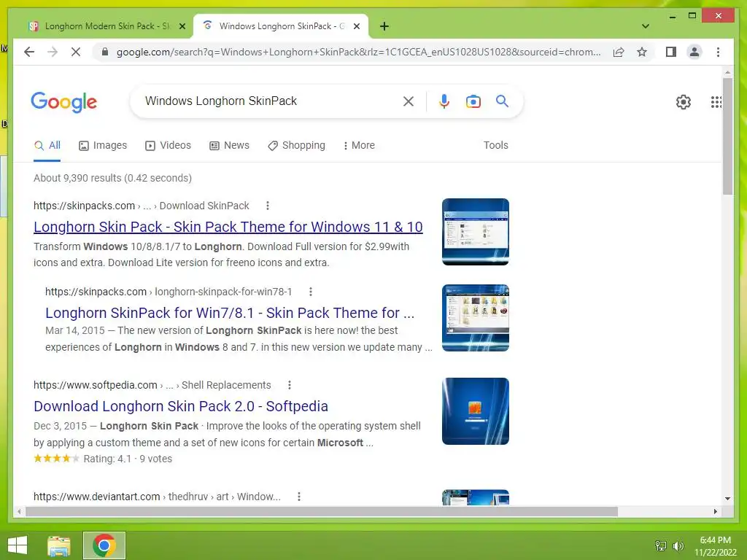Select the All results tab

pyautogui.click(x=47, y=145)
